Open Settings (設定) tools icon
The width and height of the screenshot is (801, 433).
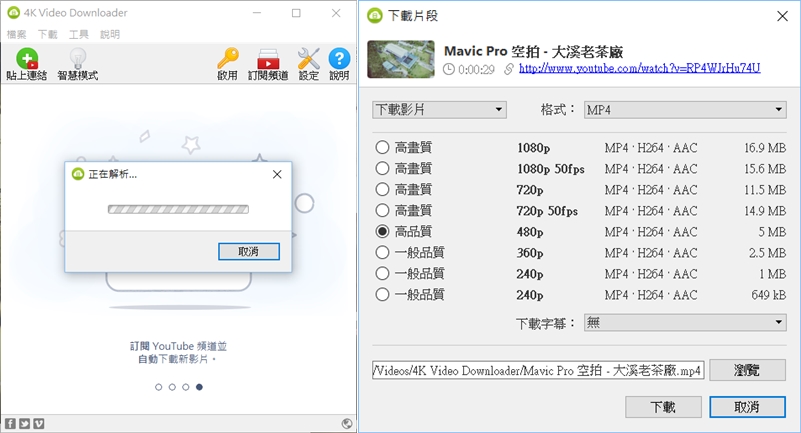point(309,64)
